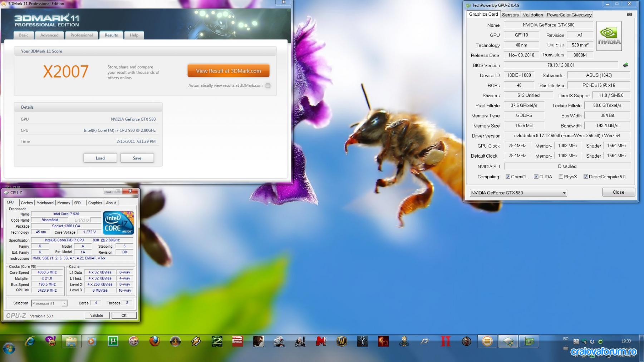
Task: Switch to the Sensors tab in GPU-Z
Action: (510, 15)
